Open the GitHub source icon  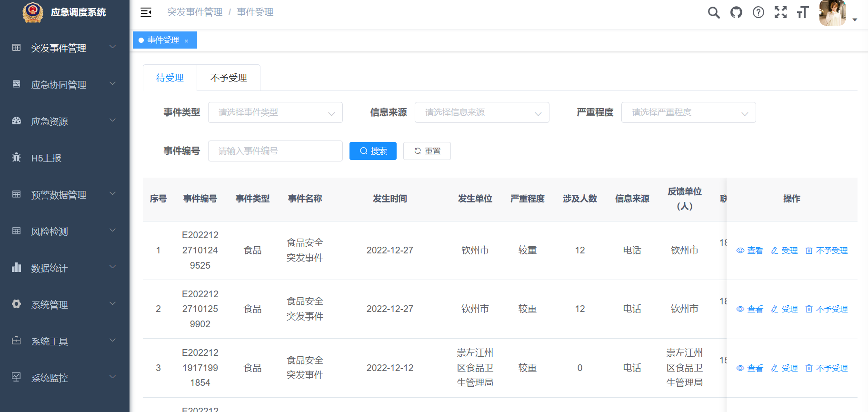click(x=736, y=12)
